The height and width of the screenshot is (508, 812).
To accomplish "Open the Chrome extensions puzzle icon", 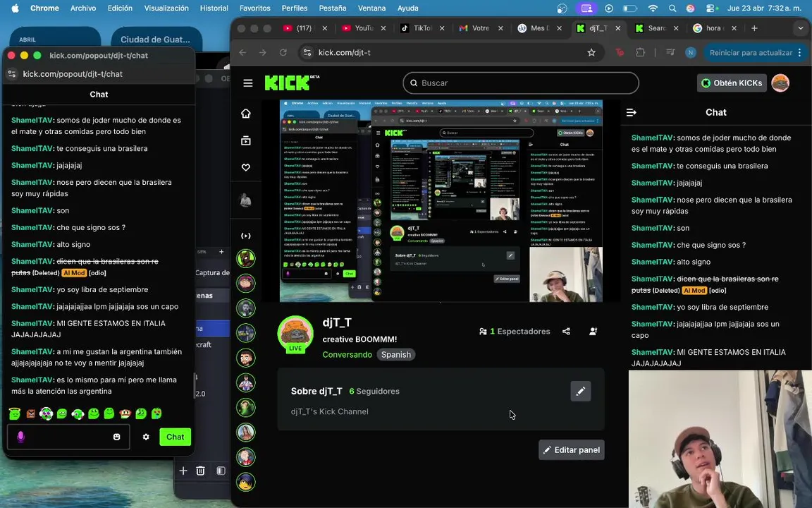I will coord(640,52).
